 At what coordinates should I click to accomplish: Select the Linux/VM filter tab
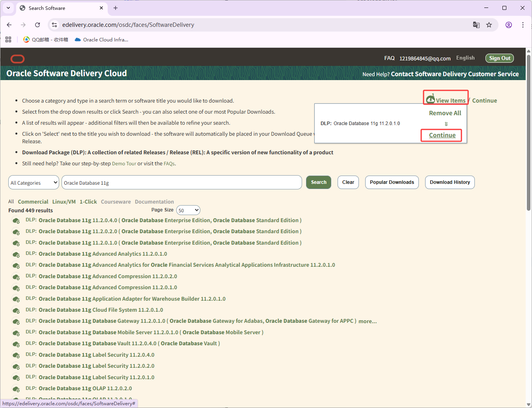pos(64,202)
